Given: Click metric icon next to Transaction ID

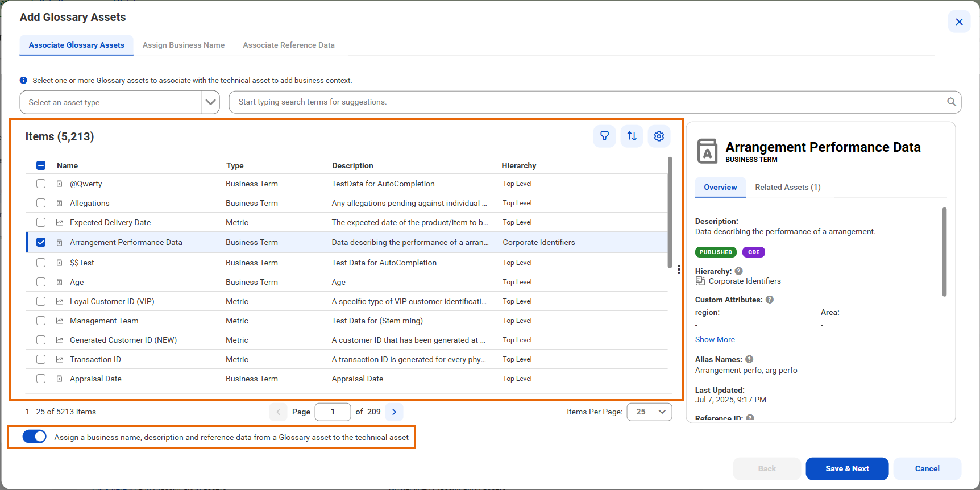Looking at the screenshot, I should pos(59,359).
